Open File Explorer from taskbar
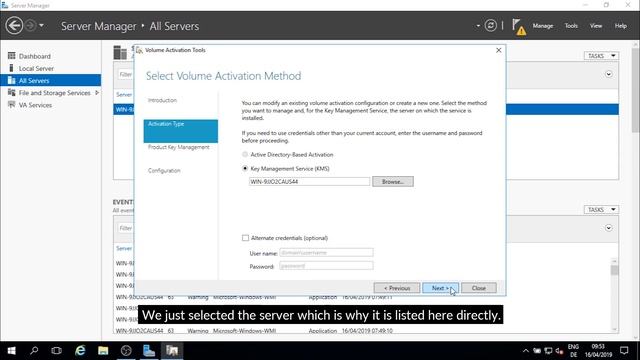The width and height of the screenshot is (640, 360). [103, 351]
